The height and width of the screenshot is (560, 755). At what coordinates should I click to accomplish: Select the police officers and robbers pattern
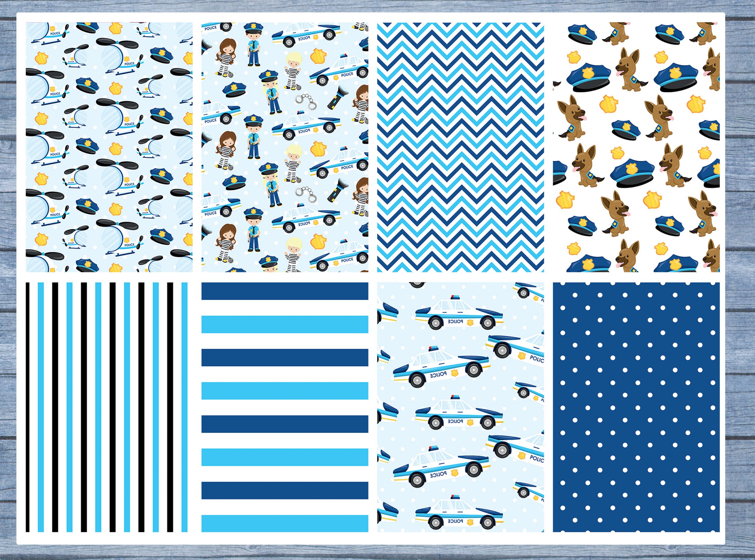[x=285, y=147]
